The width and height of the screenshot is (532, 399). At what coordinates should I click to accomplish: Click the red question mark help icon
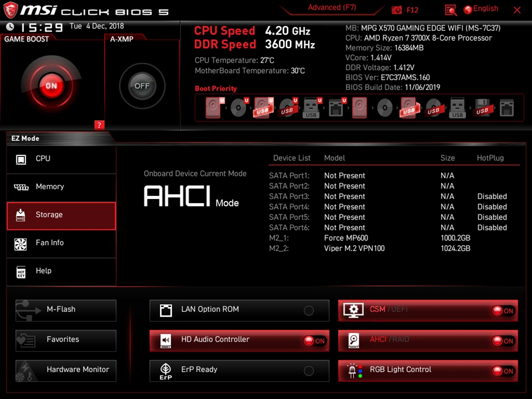[x=99, y=125]
